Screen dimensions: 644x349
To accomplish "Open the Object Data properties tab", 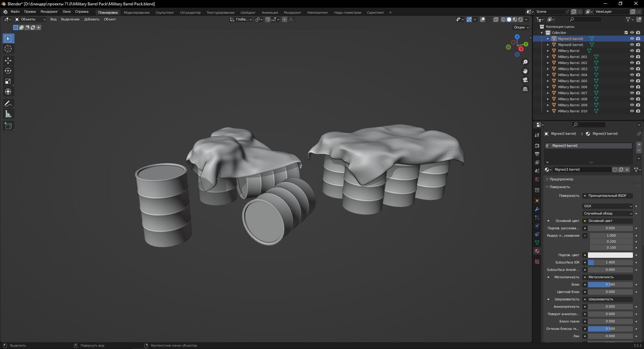I will tap(537, 243).
